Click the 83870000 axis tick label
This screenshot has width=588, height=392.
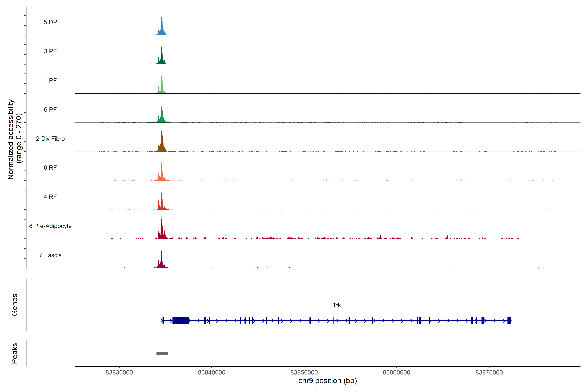pos(489,372)
